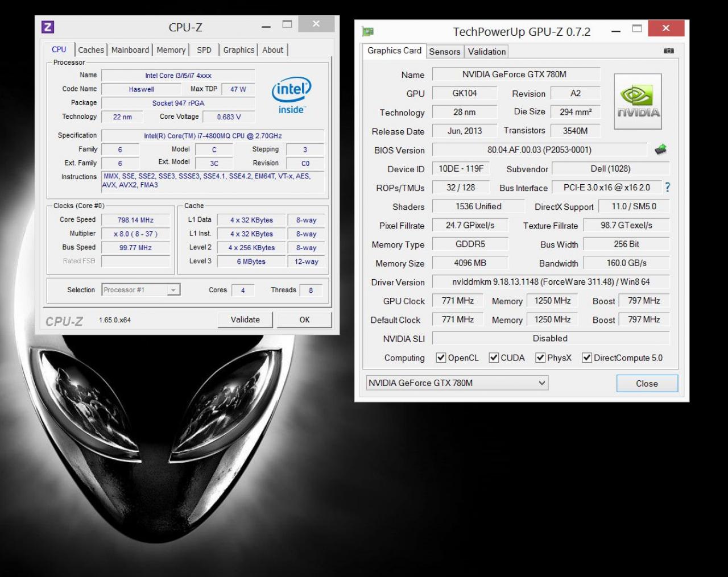Maximize the GPU-Z window
The width and height of the screenshot is (728, 577).
(x=637, y=28)
